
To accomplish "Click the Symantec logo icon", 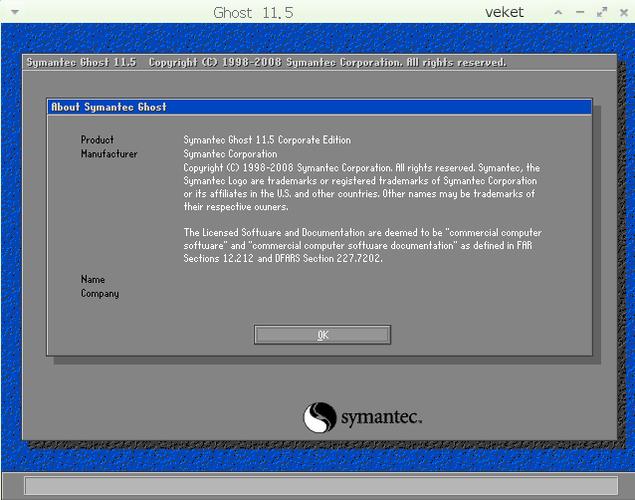I will 320,417.
